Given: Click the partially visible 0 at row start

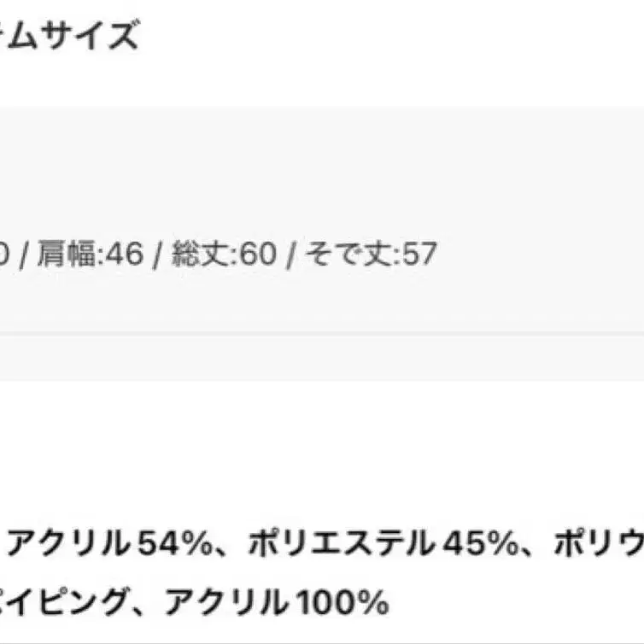Looking at the screenshot, I should point(4,255).
